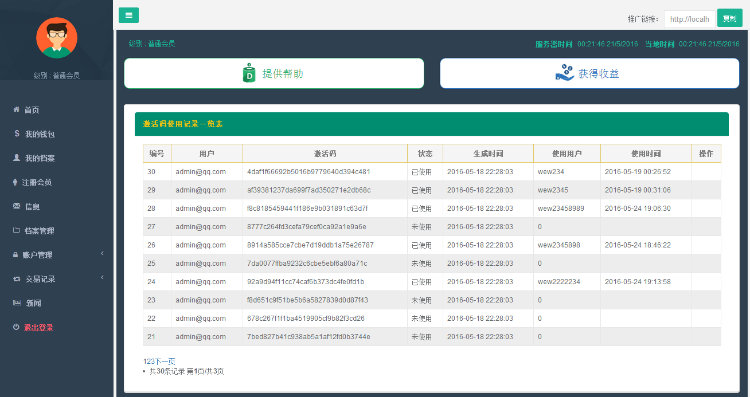Click the activation code in row 30
Viewport: 750px width, 397px height.
click(309, 171)
